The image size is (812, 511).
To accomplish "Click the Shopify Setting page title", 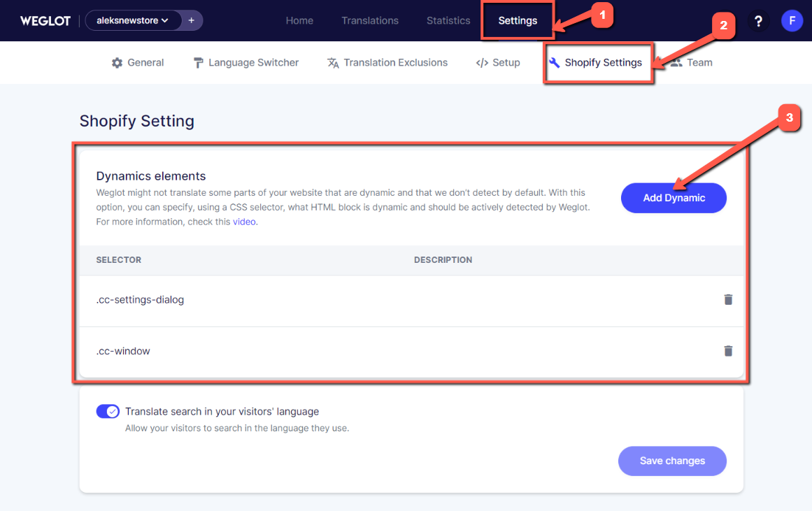I will click(136, 121).
